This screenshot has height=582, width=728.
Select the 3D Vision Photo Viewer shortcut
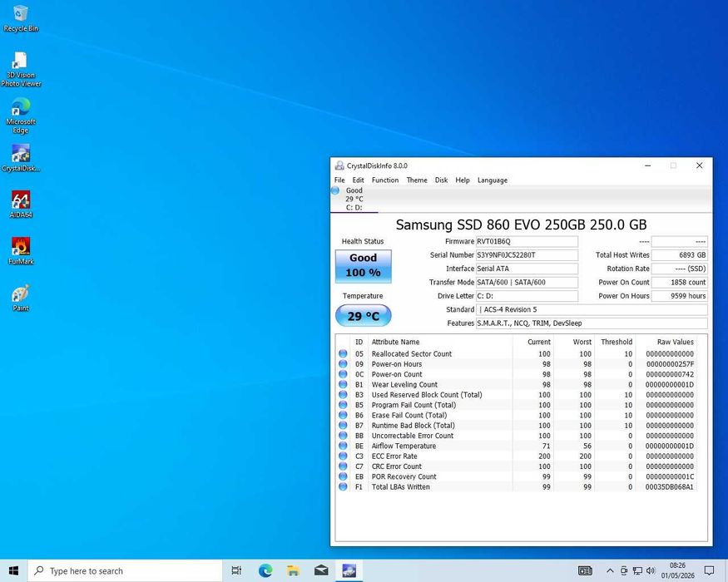pyautogui.click(x=21, y=70)
